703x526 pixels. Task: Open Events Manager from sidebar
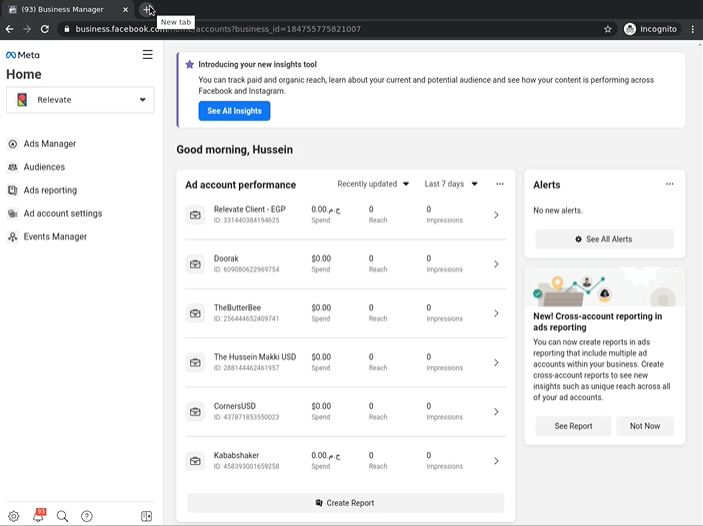[55, 237]
